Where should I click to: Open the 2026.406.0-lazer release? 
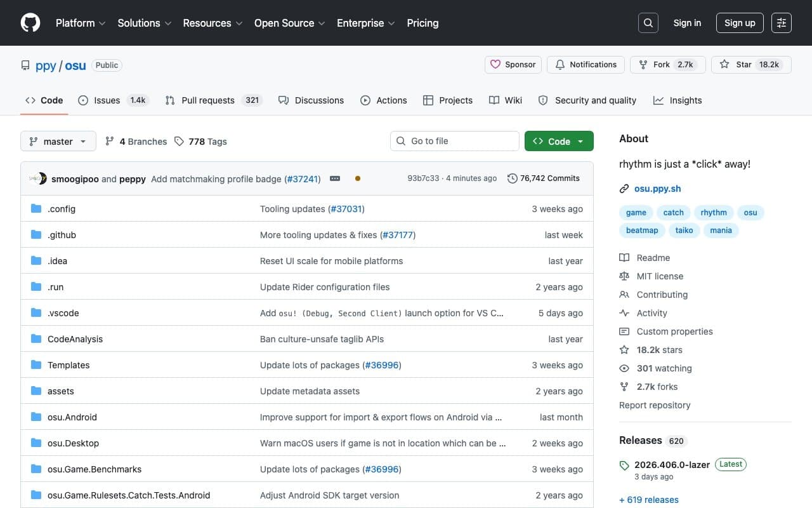[672, 465]
